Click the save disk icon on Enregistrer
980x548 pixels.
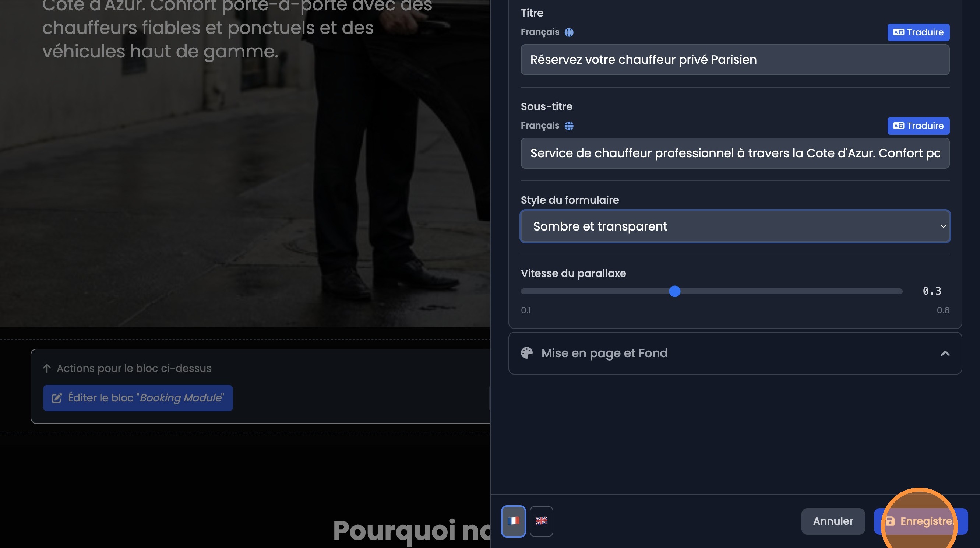click(890, 521)
